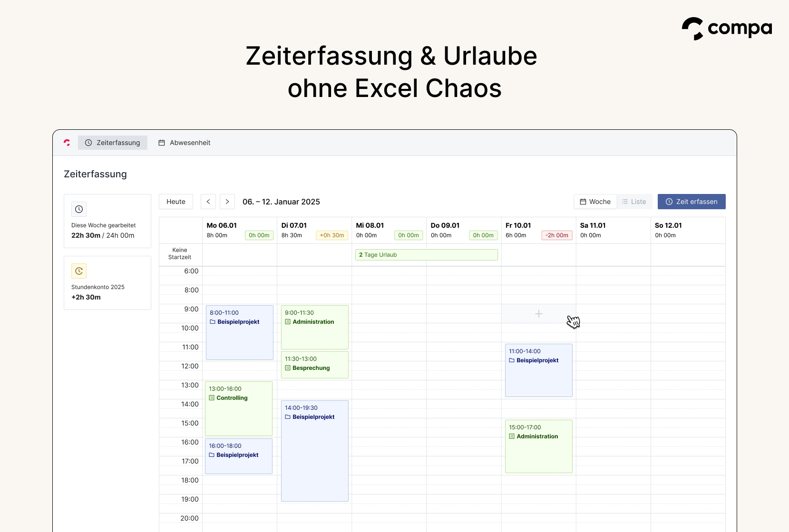Screen dimensions: 789x532
Task: Go to next week with right chevron
Action: (227, 202)
